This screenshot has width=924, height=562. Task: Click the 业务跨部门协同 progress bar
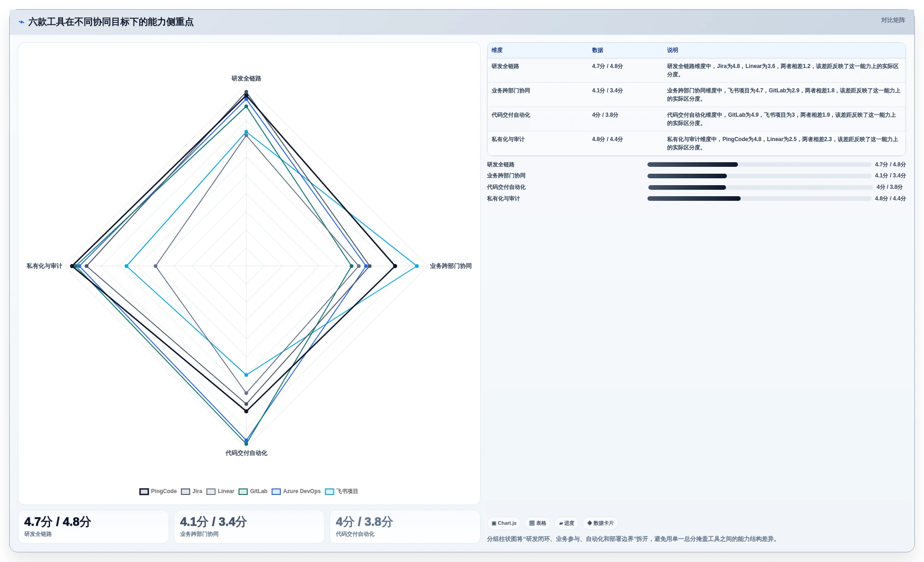pyautogui.click(x=759, y=176)
